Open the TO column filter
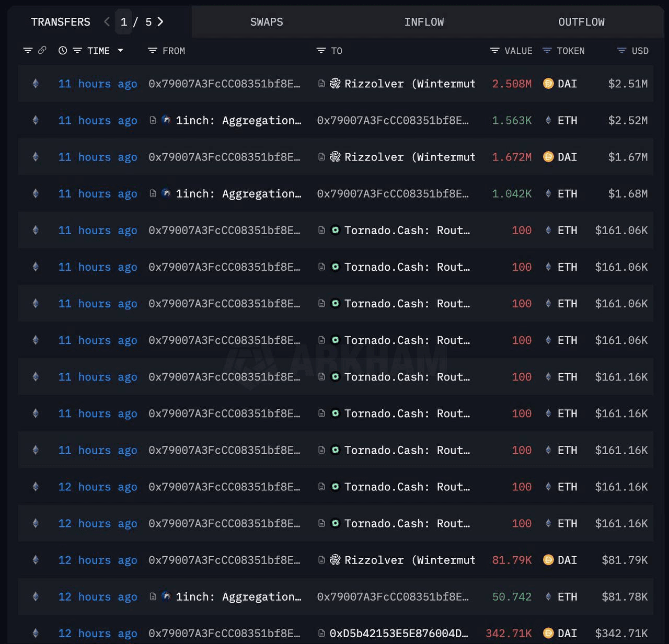669x644 pixels. [321, 51]
